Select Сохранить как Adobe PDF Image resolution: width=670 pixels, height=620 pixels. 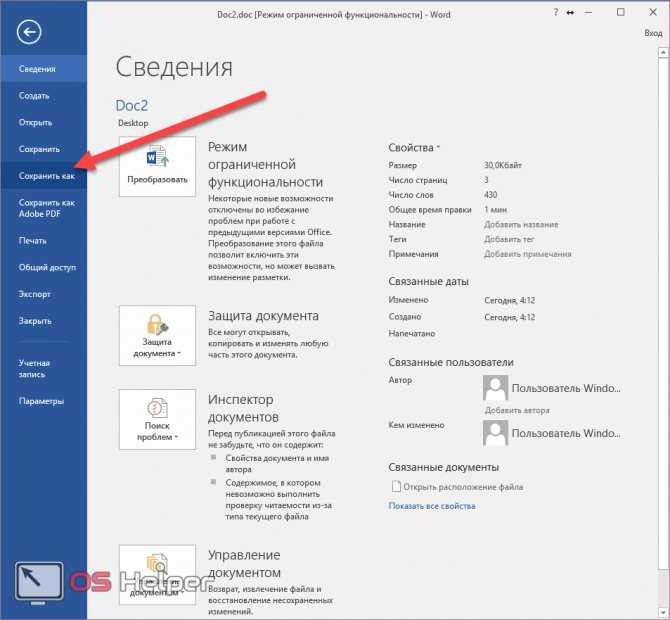coord(44,208)
